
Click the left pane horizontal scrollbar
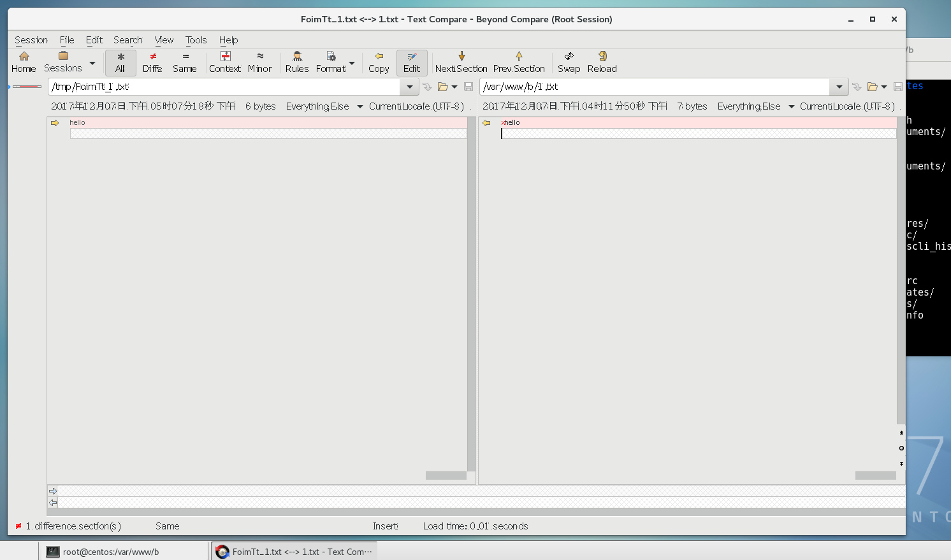pyautogui.click(x=446, y=475)
